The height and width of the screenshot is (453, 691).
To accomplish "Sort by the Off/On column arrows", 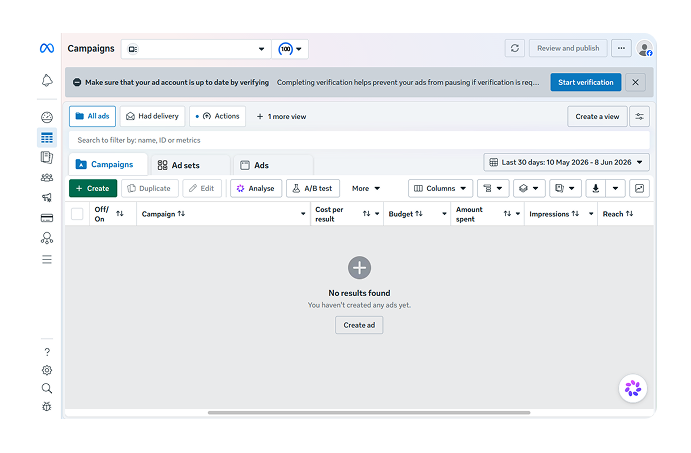I will [x=119, y=213].
